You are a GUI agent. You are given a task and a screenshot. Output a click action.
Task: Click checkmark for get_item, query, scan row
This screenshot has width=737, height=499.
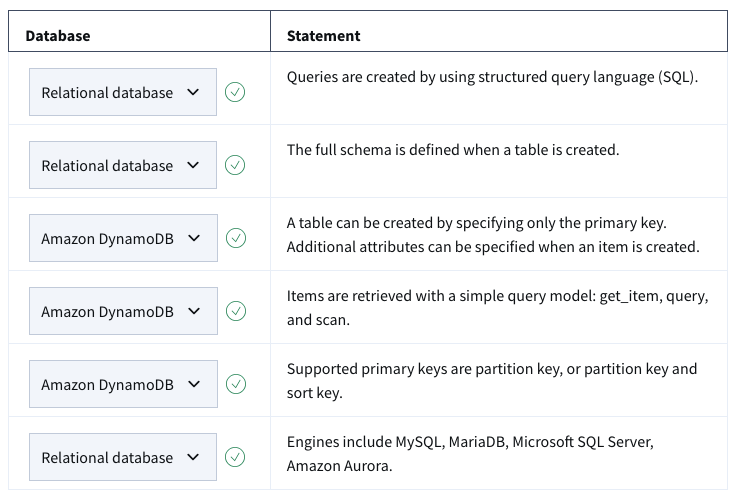click(x=236, y=311)
